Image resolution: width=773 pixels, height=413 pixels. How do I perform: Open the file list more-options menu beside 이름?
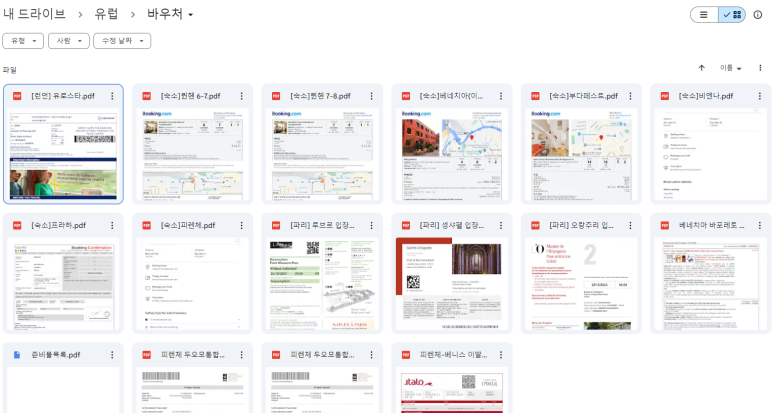760,68
